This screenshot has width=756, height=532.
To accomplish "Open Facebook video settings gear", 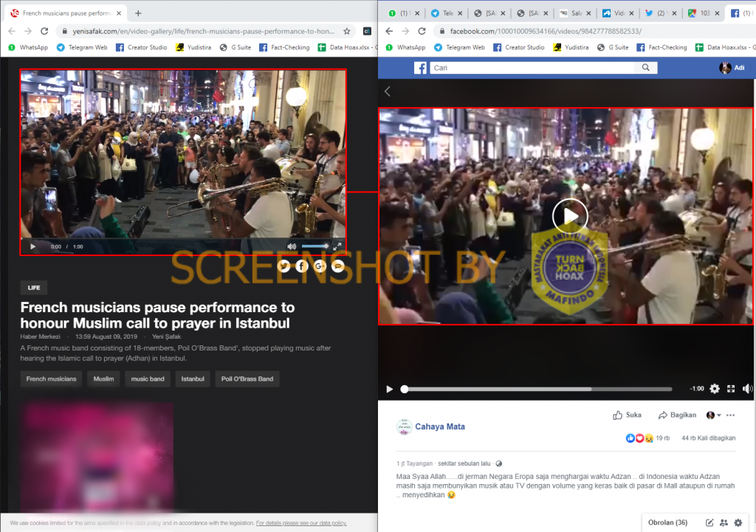I will pyautogui.click(x=714, y=389).
